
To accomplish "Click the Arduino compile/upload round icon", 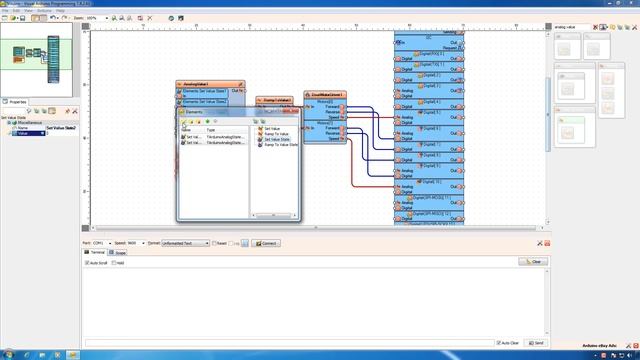I will coord(171,18).
